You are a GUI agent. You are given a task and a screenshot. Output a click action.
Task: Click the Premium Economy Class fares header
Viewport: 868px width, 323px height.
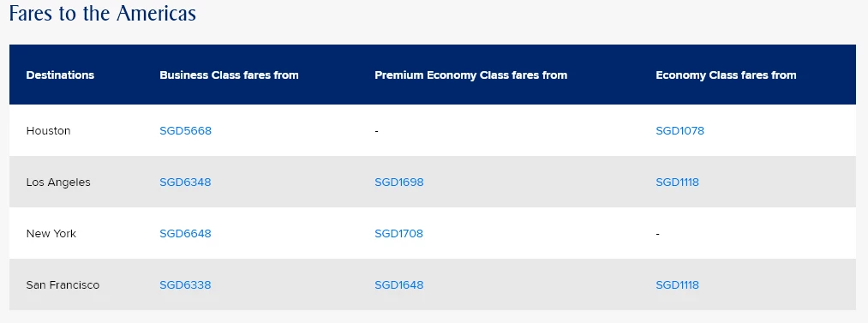pos(471,75)
